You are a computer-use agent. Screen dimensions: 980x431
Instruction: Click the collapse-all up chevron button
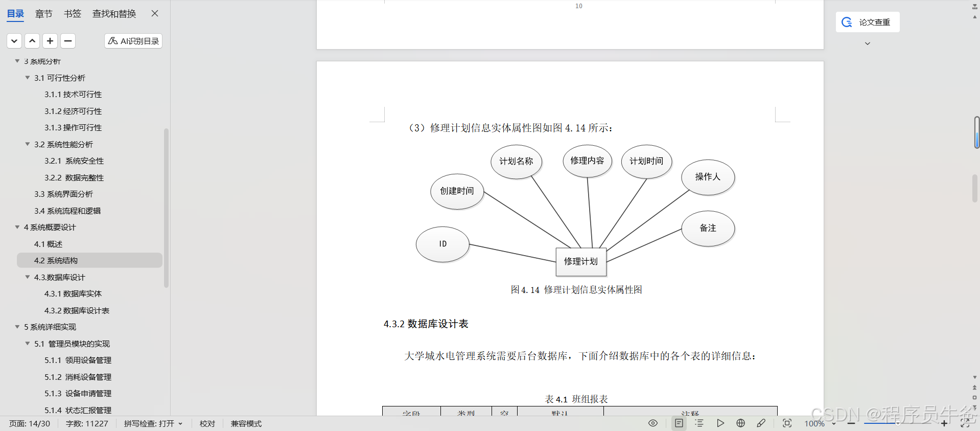[x=32, y=41]
